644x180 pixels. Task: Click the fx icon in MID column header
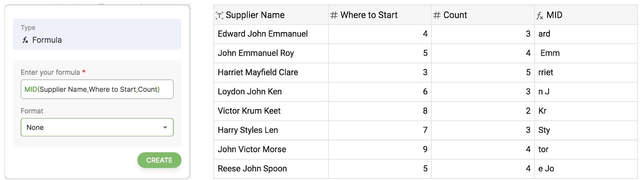pos(540,15)
